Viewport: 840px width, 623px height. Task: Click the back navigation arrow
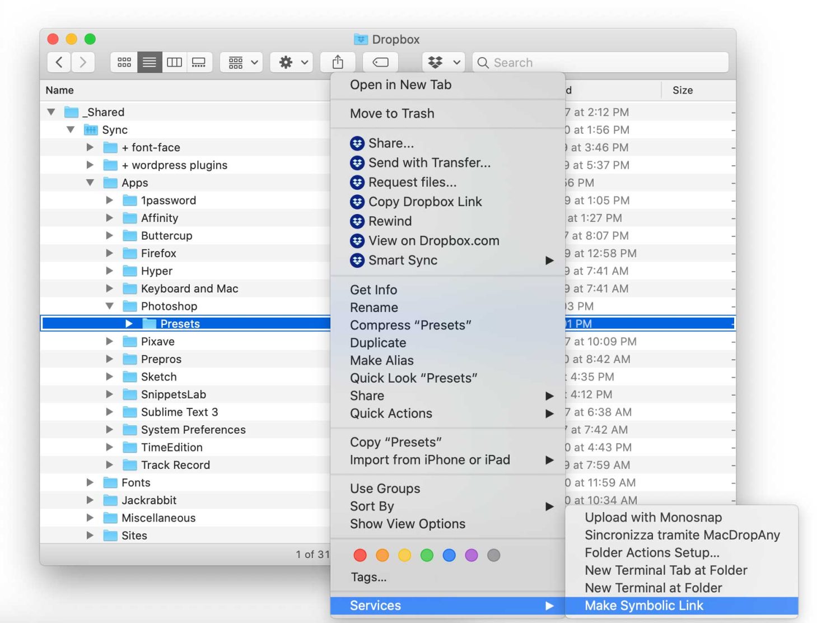pyautogui.click(x=58, y=62)
